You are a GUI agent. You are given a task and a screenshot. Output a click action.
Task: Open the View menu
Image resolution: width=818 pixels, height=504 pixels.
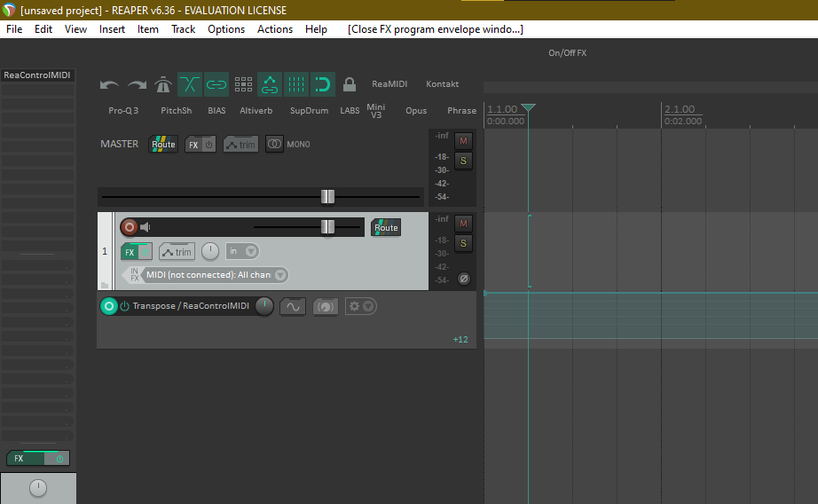(x=75, y=29)
